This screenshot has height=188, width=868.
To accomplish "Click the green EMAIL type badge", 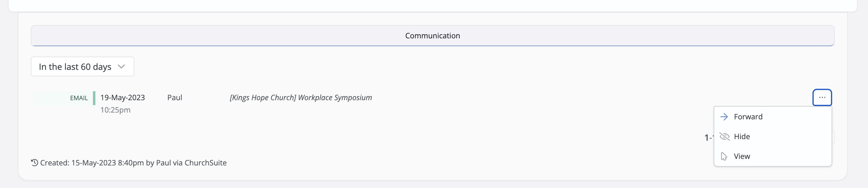I will (x=79, y=98).
